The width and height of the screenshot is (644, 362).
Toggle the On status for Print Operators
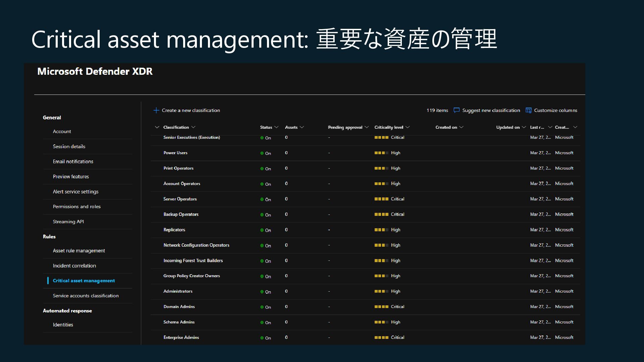tap(268, 169)
